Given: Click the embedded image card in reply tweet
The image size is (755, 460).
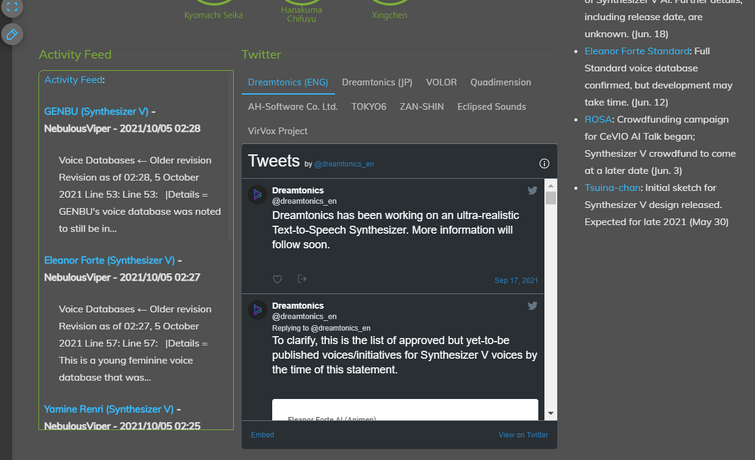Looking at the screenshot, I should pyautogui.click(x=405, y=409).
